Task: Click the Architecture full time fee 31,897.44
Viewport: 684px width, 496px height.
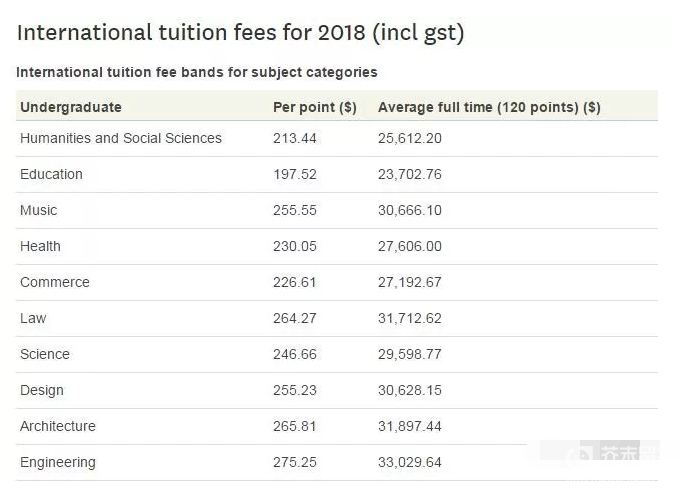Action: 410,426
